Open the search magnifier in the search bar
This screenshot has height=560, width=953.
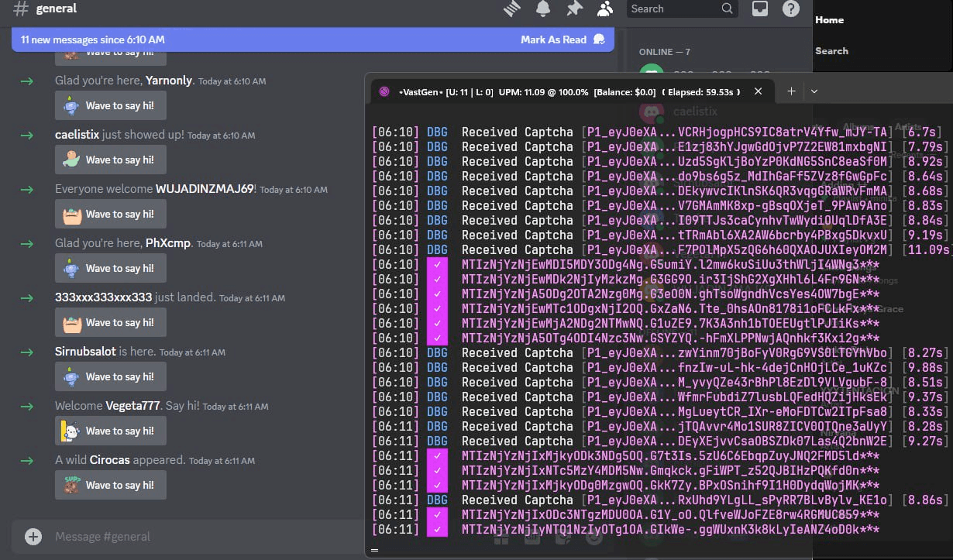click(726, 9)
